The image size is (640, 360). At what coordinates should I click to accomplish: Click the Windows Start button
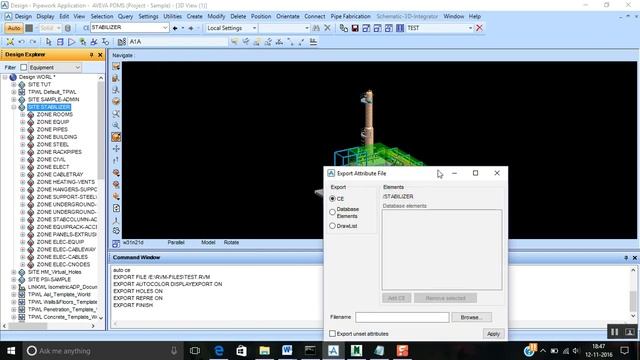(11, 351)
